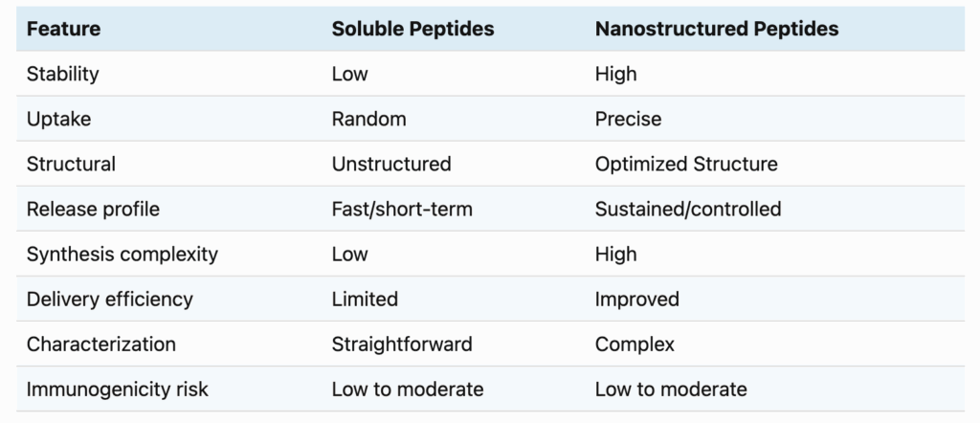Viewport: 980px width, 423px height.
Task: Click the Fast/short-term cell
Action: point(402,209)
